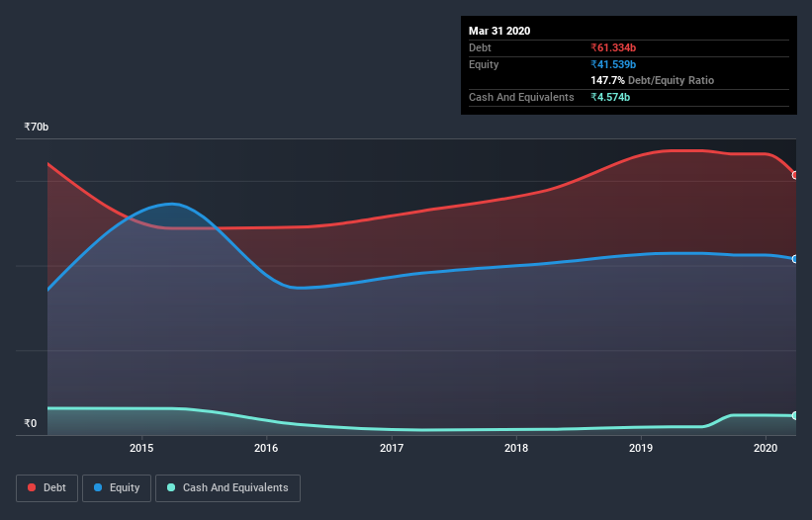Click the 2018 x-axis label
The image size is (812, 520).
tap(516, 448)
